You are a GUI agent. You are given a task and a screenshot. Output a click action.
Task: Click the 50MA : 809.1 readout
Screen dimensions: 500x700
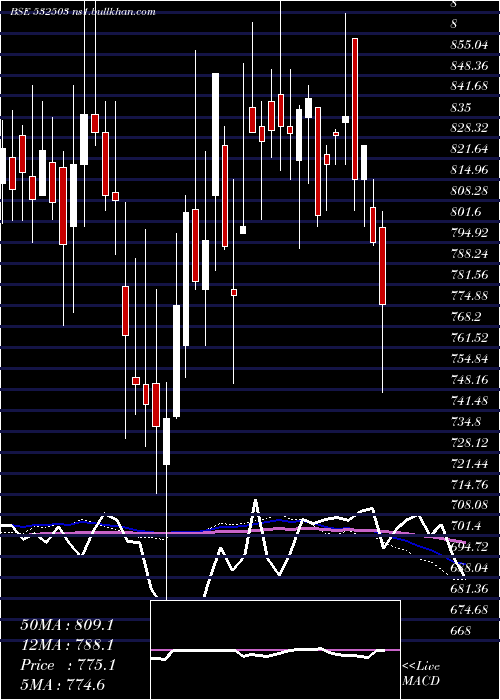(x=67, y=625)
